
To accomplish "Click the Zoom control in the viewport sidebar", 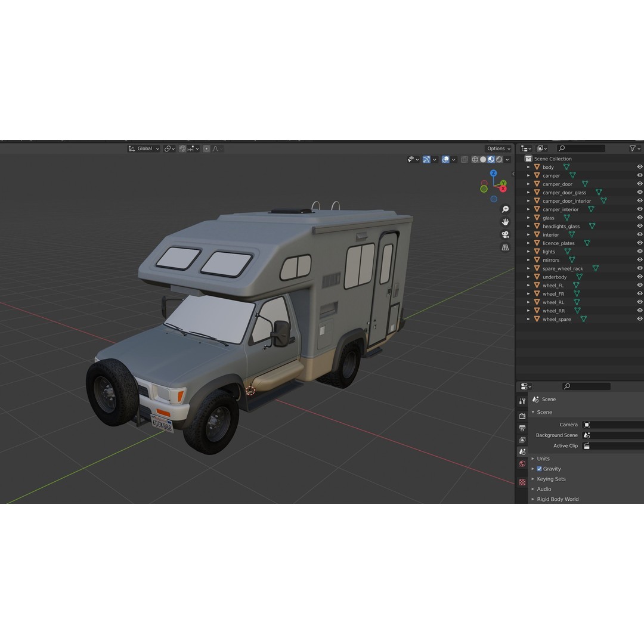I will click(x=506, y=208).
